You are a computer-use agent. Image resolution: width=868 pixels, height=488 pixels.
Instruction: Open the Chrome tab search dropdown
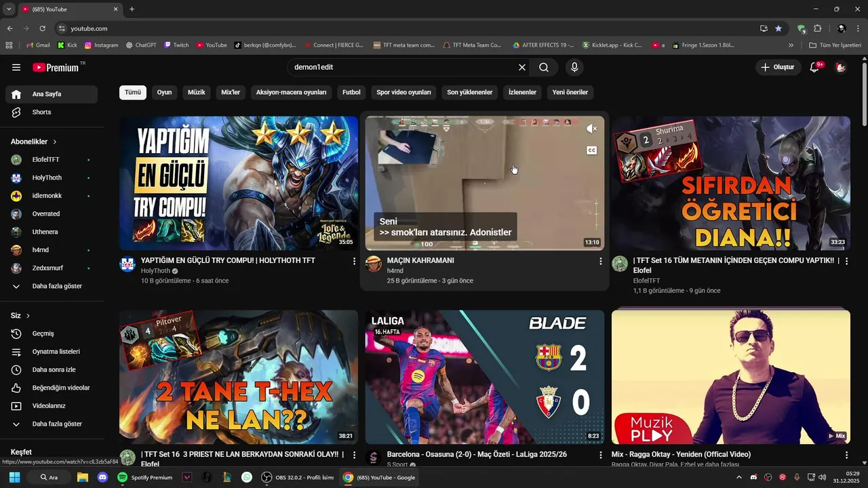pyautogui.click(x=9, y=9)
